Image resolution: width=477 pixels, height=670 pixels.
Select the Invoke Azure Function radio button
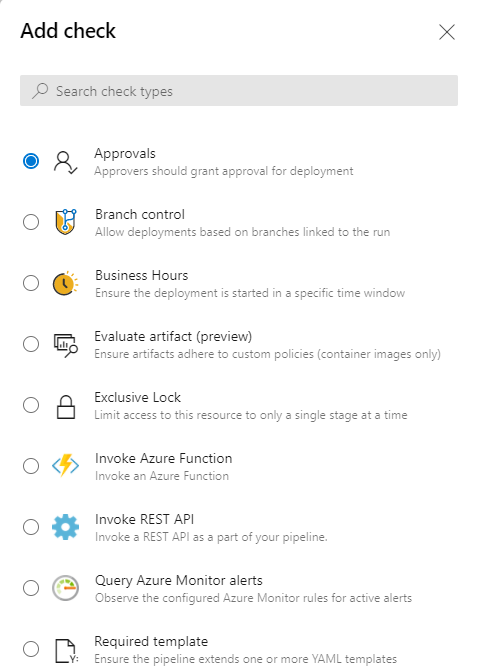click(x=31, y=466)
